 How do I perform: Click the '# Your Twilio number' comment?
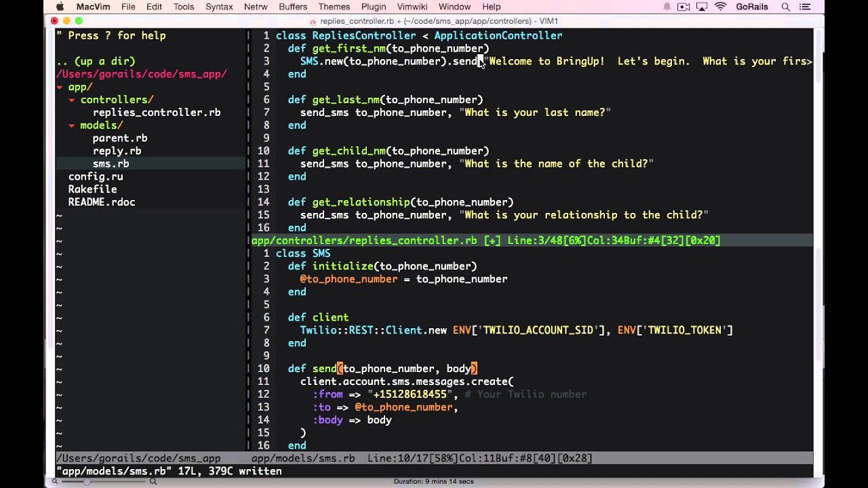click(x=526, y=394)
